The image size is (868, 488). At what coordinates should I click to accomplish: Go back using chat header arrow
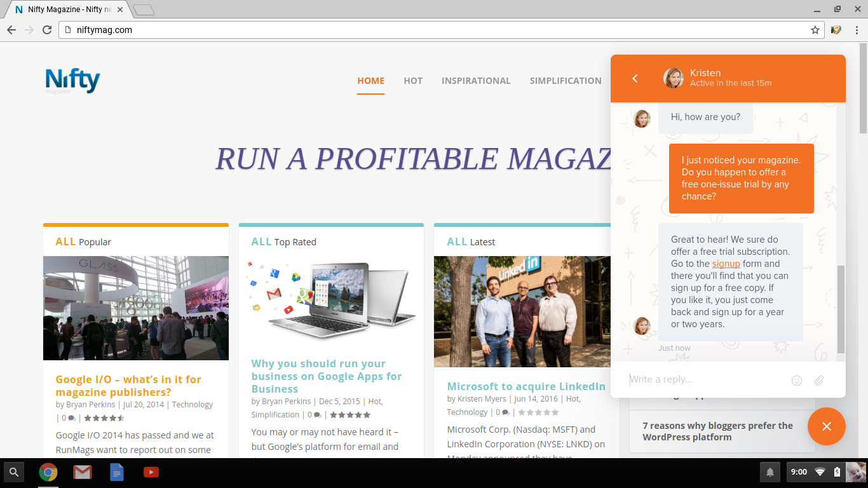click(x=635, y=78)
